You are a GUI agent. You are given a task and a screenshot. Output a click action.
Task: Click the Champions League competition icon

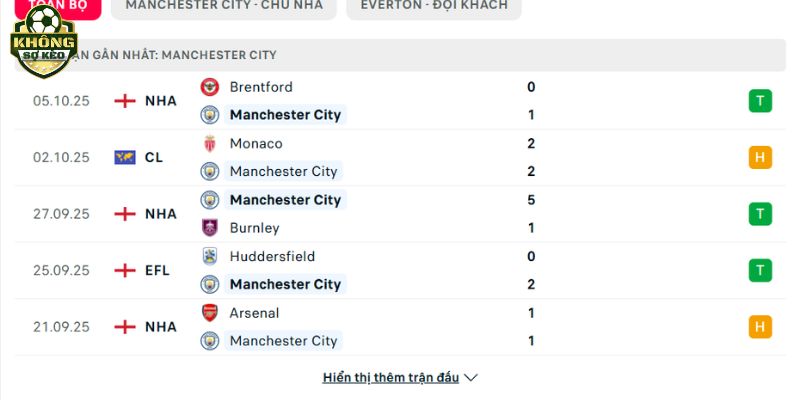[x=125, y=157]
